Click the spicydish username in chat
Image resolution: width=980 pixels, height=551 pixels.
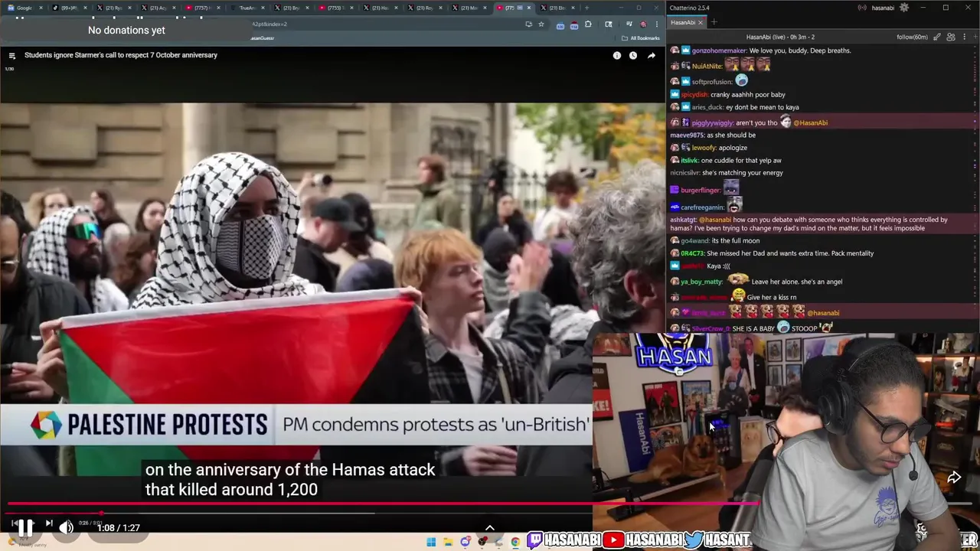point(694,95)
